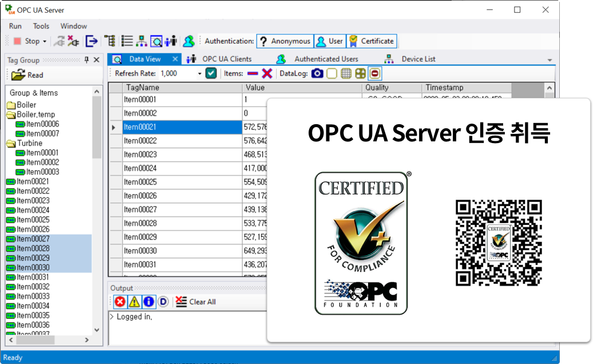Click the remove all items red X icon
The height and width of the screenshot is (364, 593).
(267, 73)
